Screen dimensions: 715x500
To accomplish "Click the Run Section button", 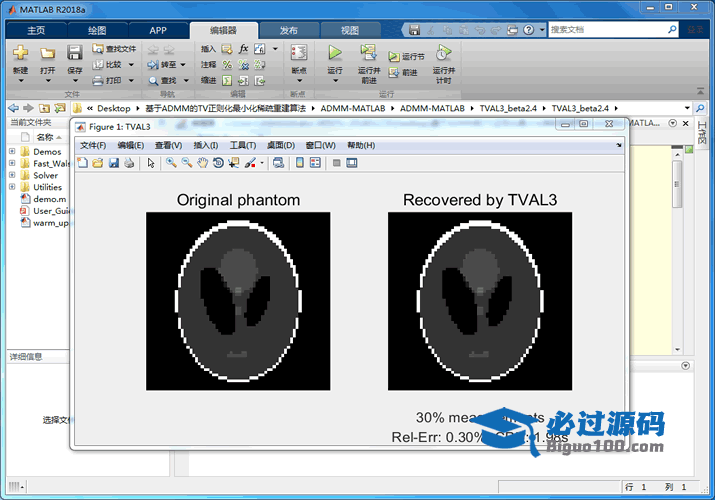I will [406, 57].
